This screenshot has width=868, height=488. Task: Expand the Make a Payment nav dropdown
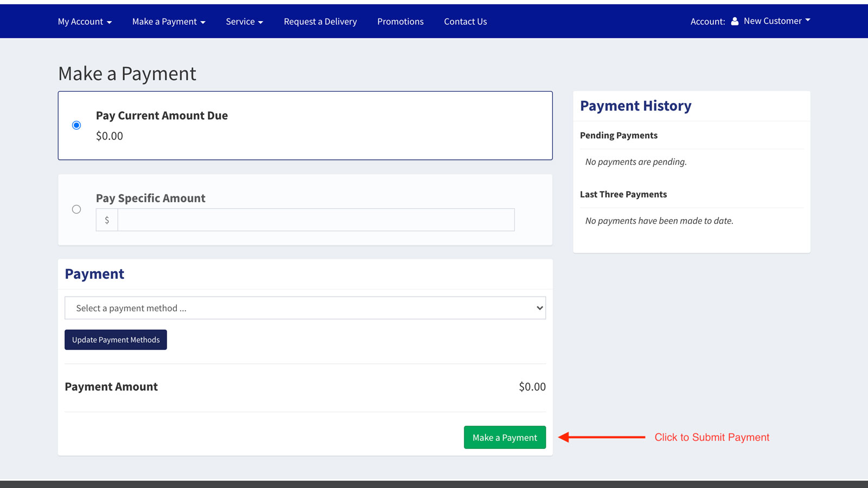click(169, 22)
